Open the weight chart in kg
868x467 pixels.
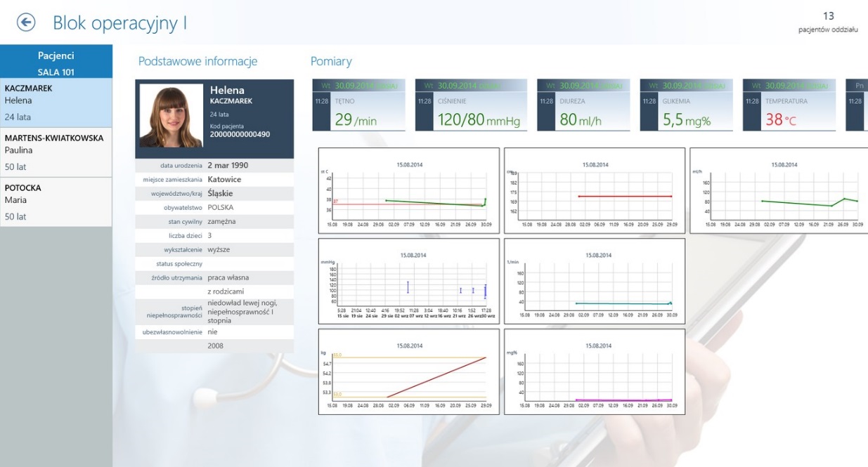click(408, 371)
